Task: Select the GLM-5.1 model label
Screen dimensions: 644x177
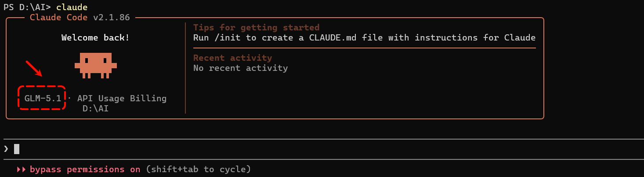Action: (43, 98)
